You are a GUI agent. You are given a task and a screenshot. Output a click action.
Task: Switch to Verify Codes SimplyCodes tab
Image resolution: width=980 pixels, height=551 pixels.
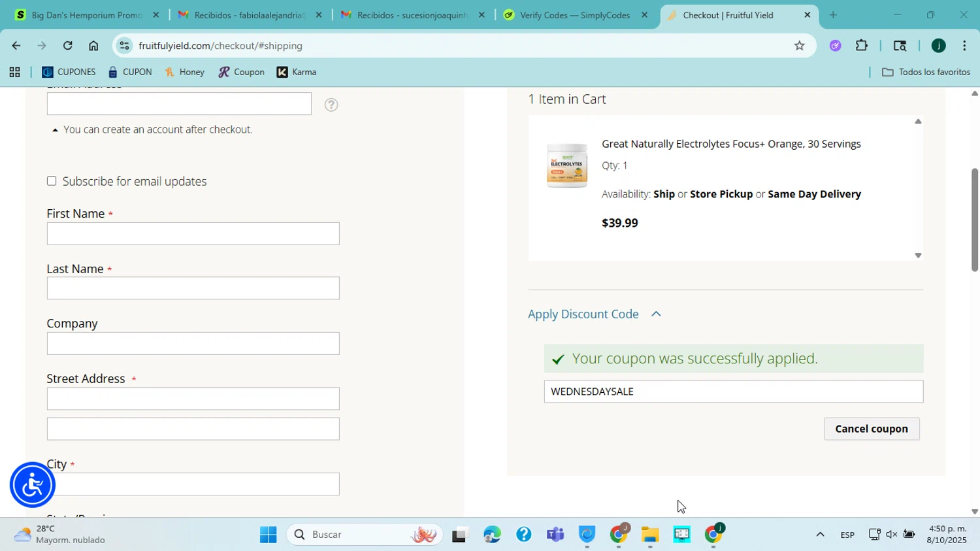pos(575,14)
